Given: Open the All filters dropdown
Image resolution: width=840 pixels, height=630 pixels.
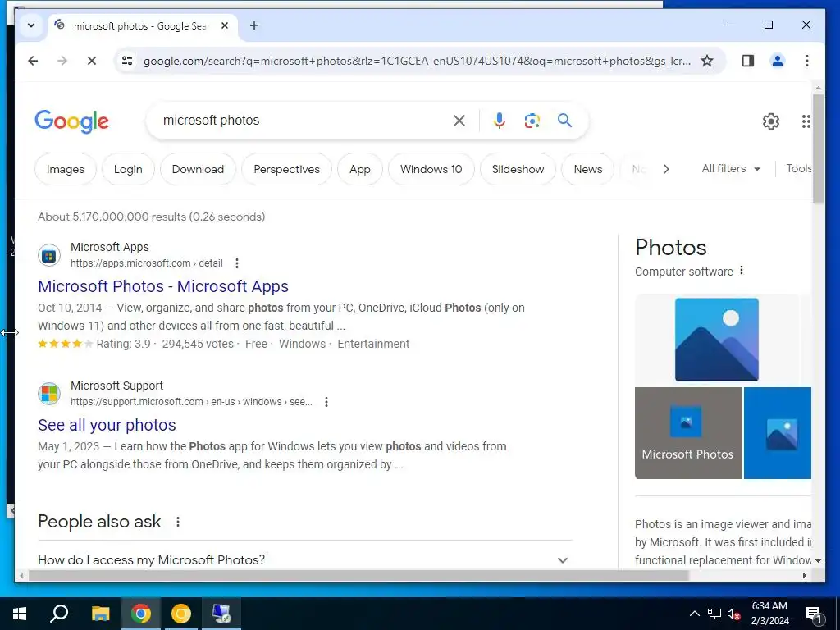Looking at the screenshot, I should (x=731, y=169).
